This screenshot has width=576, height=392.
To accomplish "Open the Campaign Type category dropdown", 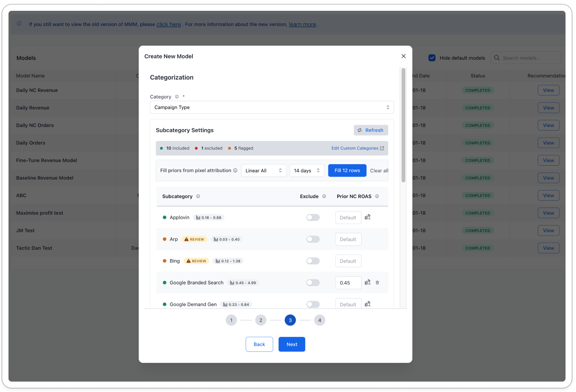I will point(272,107).
